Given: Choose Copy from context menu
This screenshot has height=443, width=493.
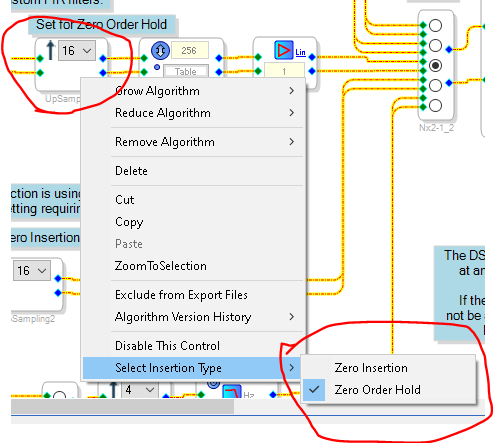Looking at the screenshot, I should 193,222.
